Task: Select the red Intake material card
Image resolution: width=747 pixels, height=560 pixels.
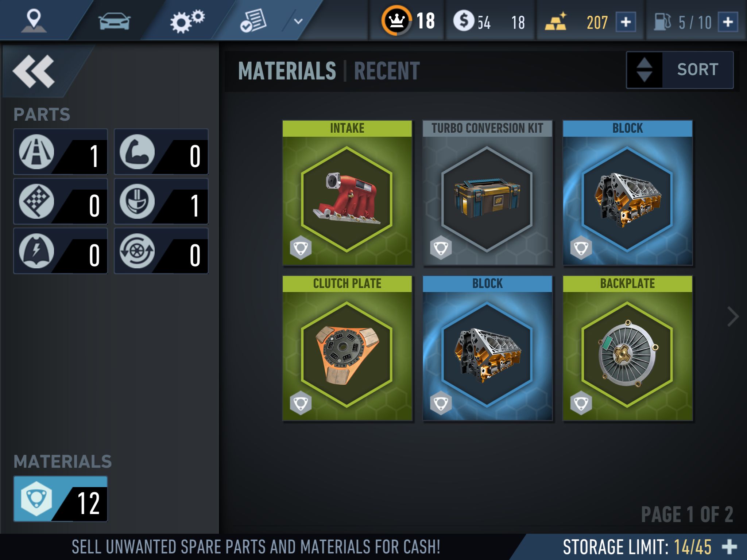Action: pos(347,193)
